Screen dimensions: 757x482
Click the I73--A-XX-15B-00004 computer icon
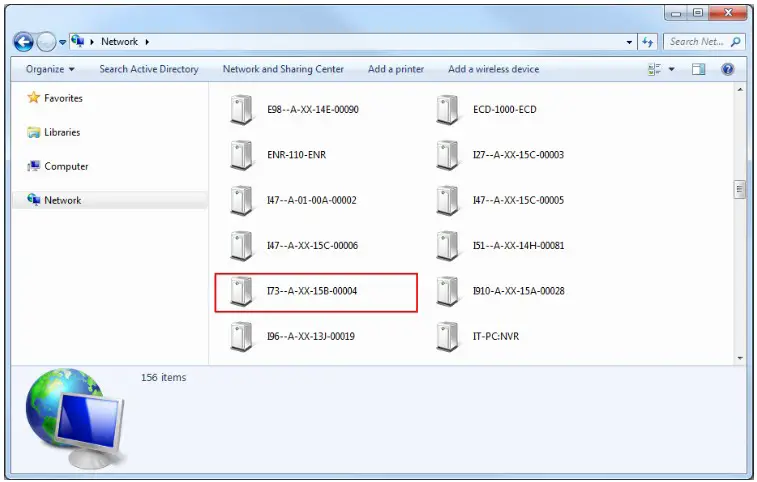click(x=241, y=291)
